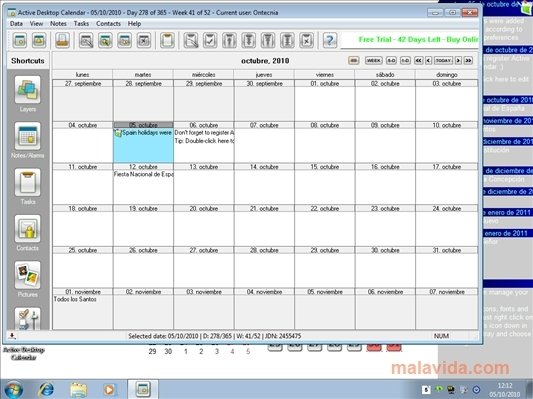This screenshot has width=533, height=399.
Task: Click the search notes magnifier toolbar icon
Action: click(105, 40)
